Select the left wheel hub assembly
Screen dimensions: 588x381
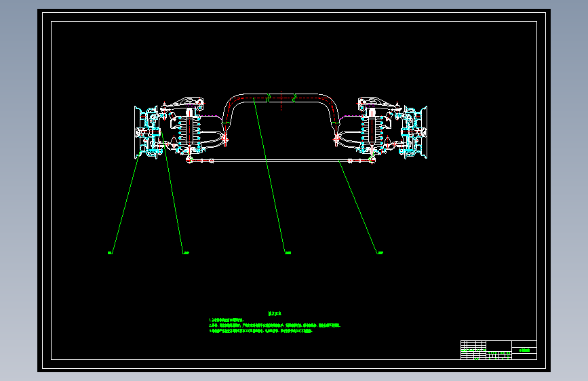coord(148,132)
